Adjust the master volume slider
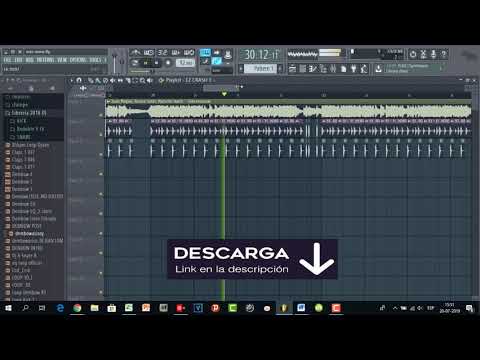 point(115,62)
